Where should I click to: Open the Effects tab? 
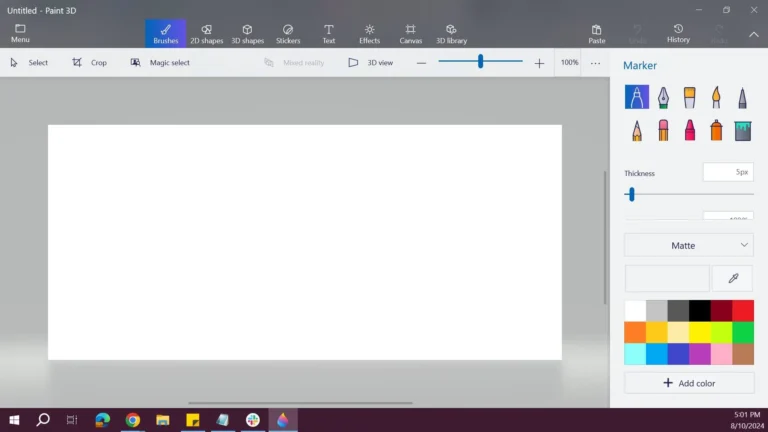click(x=369, y=34)
